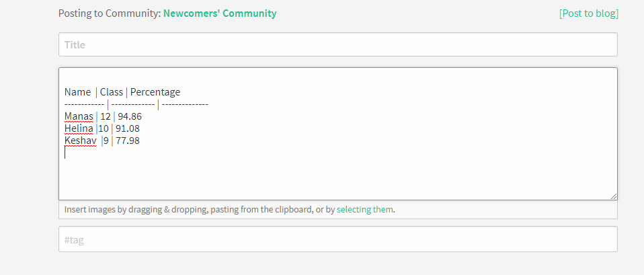Image resolution: width=644 pixels, height=275 pixels.
Task: Click the 'selecting them' image upload link
Action: coord(364,210)
